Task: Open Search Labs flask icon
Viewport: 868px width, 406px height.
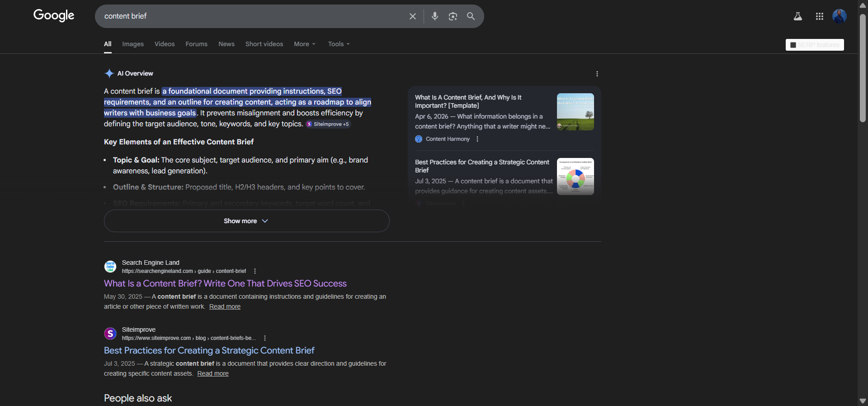Action: click(x=798, y=16)
